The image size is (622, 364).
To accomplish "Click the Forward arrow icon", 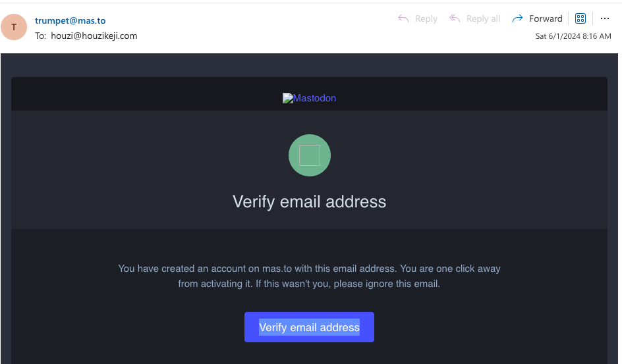I will (517, 18).
